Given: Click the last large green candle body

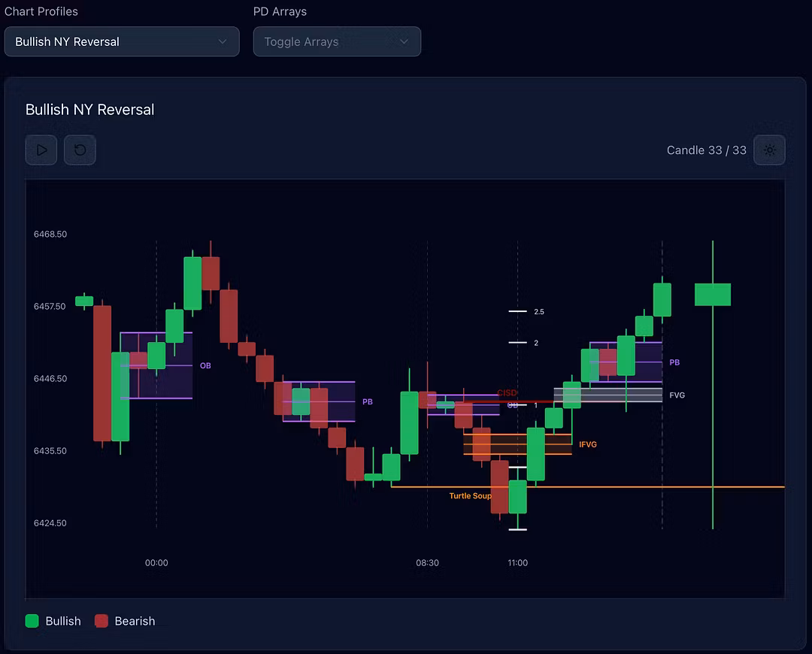Looking at the screenshot, I should pyautogui.click(x=712, y=295).
